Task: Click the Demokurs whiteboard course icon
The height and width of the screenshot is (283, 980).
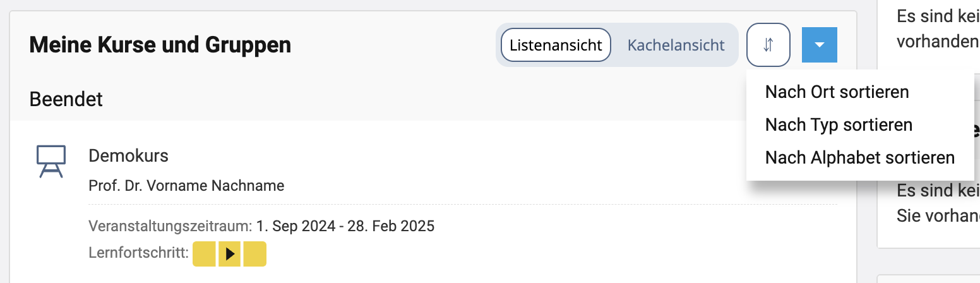Action: (51, 161)
